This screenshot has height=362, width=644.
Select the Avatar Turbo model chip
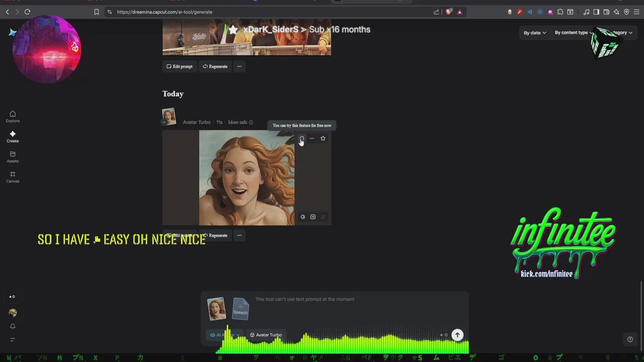point(266,335)
